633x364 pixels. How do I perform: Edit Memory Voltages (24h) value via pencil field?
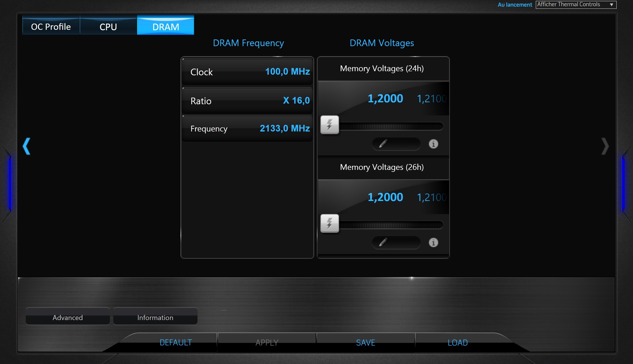tap(396, 144)
